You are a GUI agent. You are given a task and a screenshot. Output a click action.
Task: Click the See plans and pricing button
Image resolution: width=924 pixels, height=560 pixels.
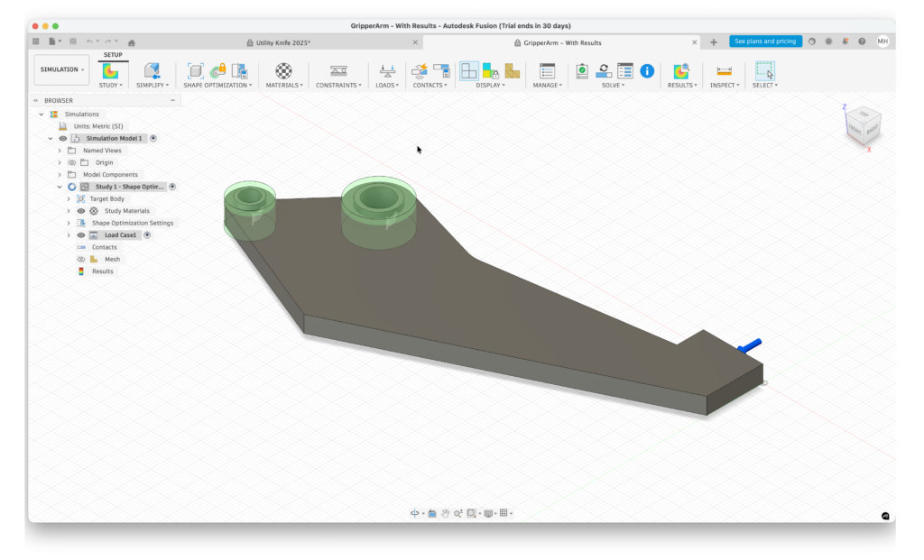[x=764, y=41]
